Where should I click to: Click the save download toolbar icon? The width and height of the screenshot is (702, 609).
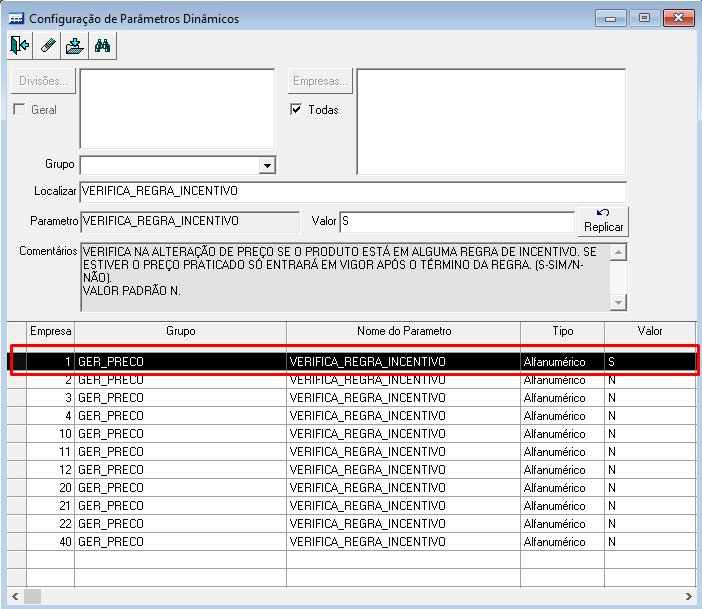[x=75, y=46]
